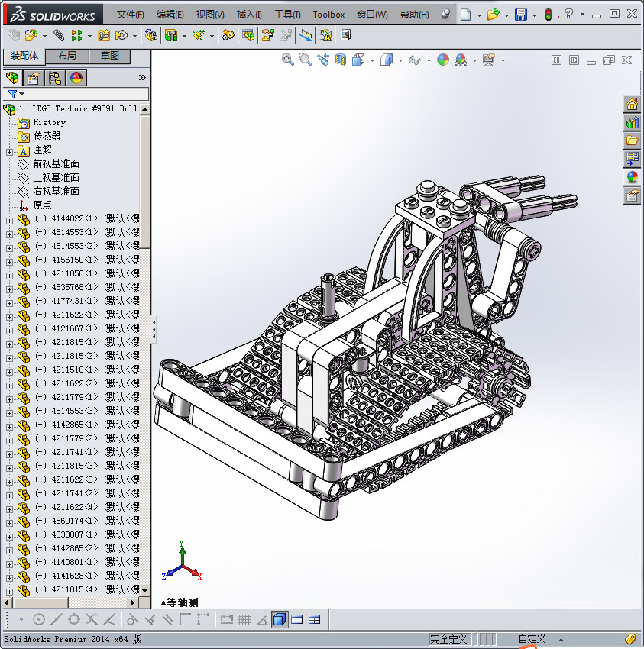Click the Zoom to Fit icon

[287, 60]
